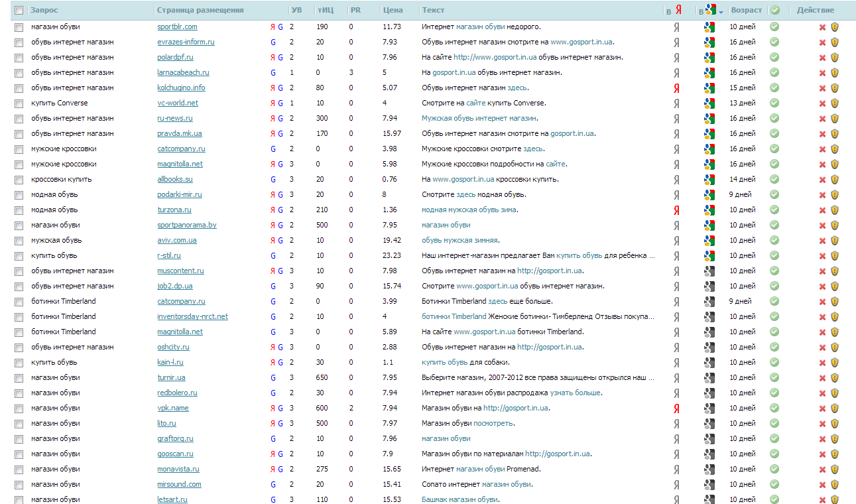The height and width of the screenshot is (504, 856).
Task: Click green checkmark status in pravda.mk.ua row
Action: point(774,134)
